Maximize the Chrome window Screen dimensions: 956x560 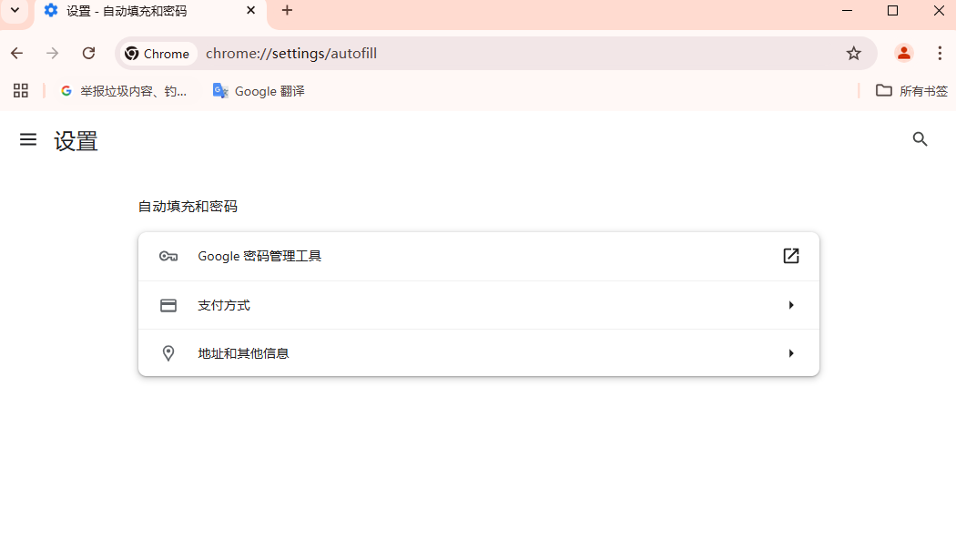(892, 10)
